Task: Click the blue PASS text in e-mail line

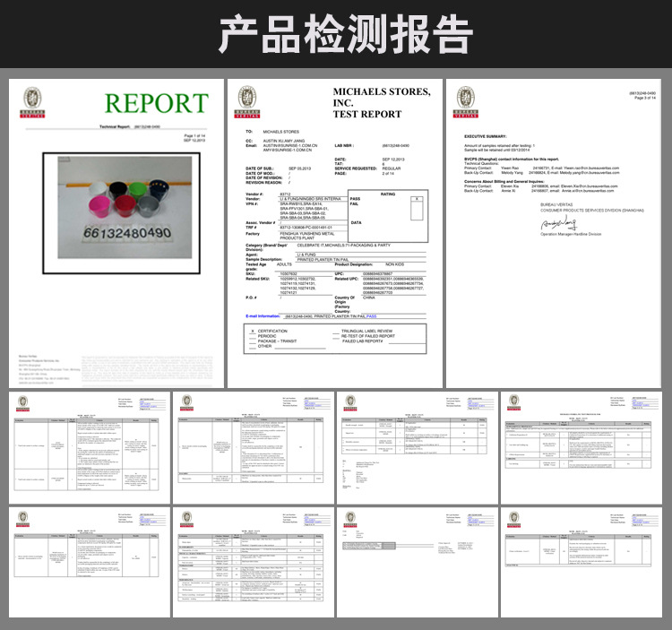Action: point(371,316)
